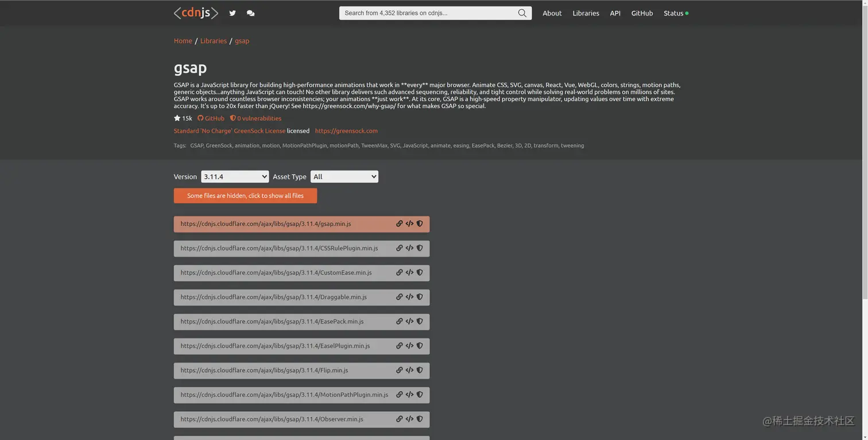This screenshot has height=440, width=868.
Task: Copy script tag icon for Flip.min.js
Action: 409,370
